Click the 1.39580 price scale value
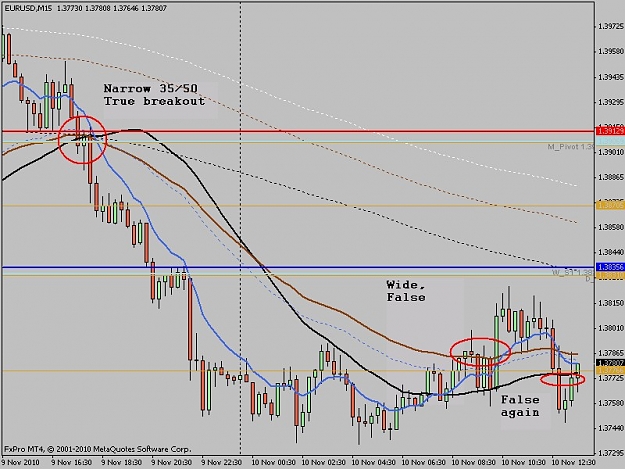 point(611,51)
